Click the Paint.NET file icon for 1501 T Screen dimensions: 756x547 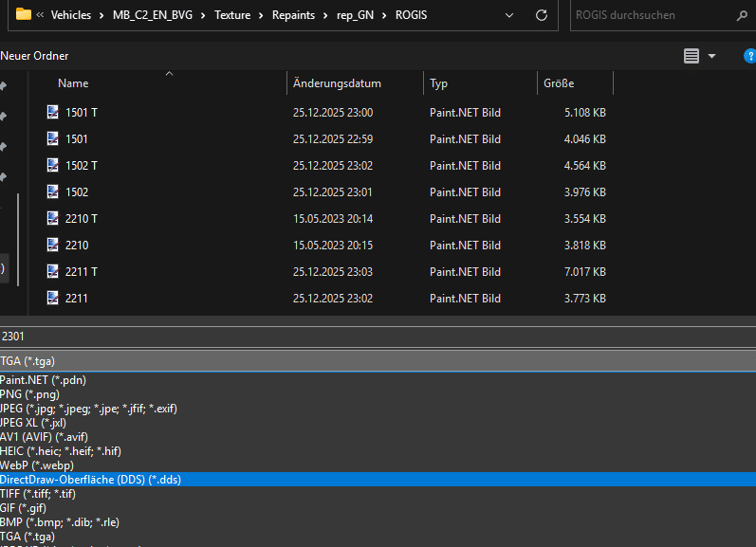coord(53,112)
